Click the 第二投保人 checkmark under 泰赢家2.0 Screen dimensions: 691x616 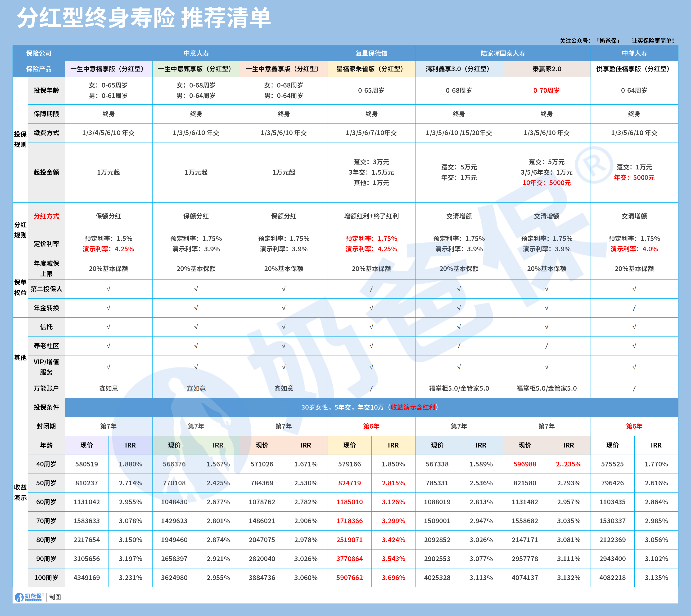click(x=546, y=289)
